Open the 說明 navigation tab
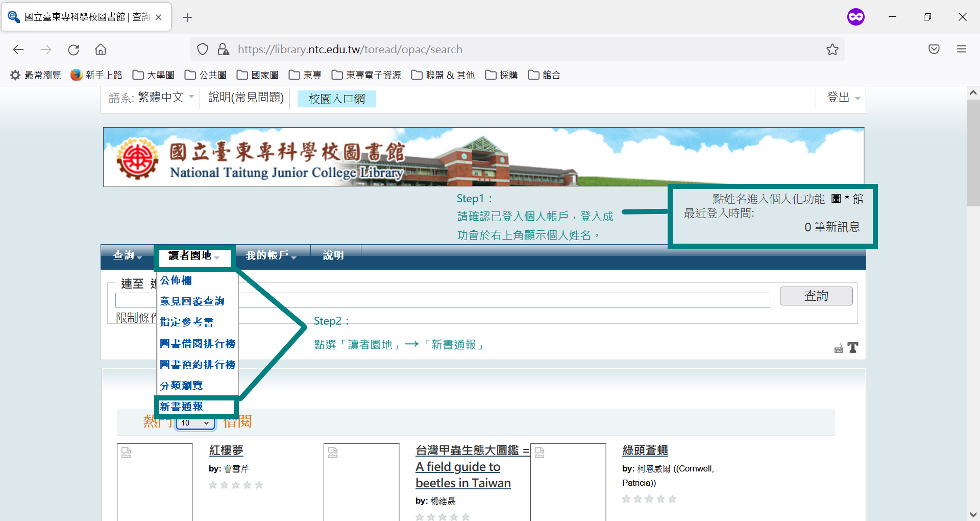980x521 pixels. [x=333, y=255]
